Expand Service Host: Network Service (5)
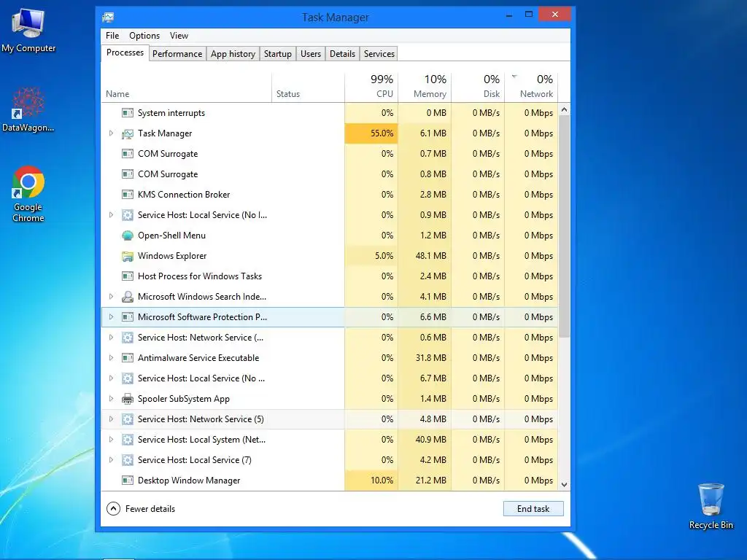 pos(111,419)
